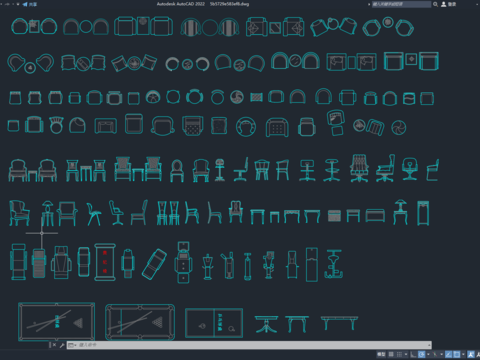Toggle isometric drafting icon

(435, 354)
